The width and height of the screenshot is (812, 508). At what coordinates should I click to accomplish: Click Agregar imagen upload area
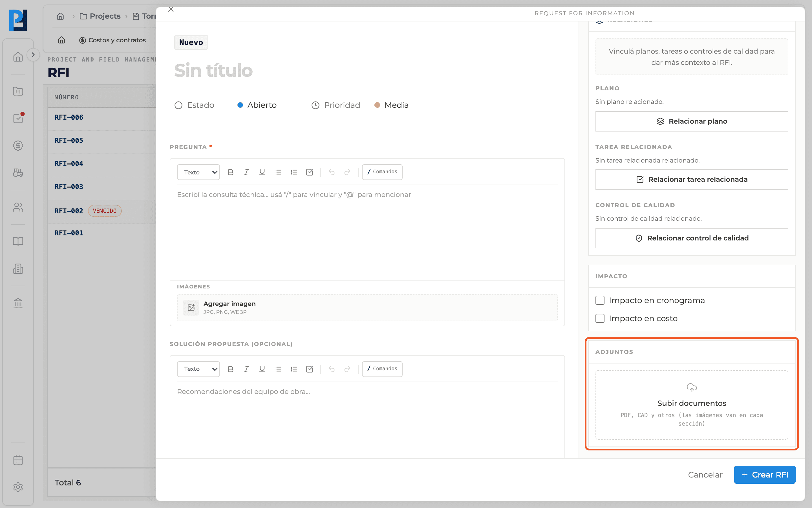coord(367,307)
